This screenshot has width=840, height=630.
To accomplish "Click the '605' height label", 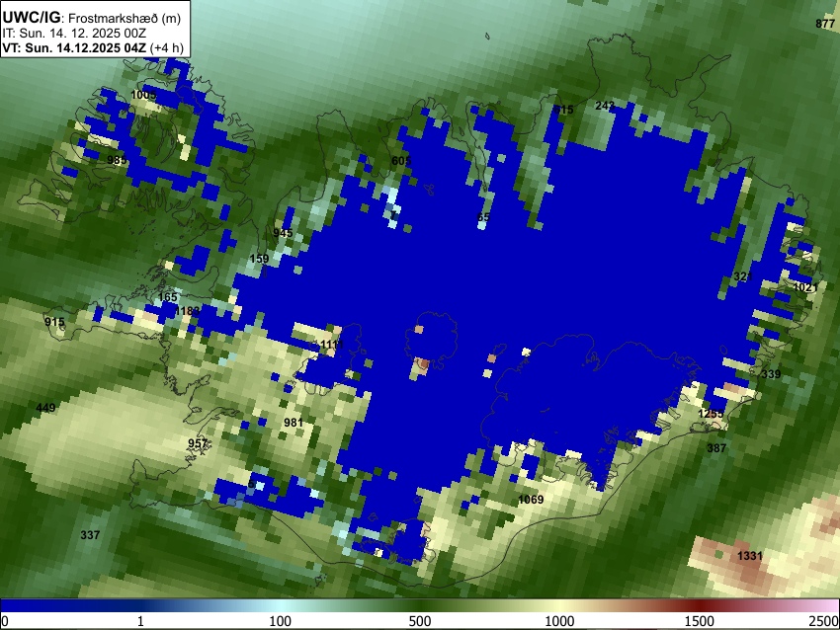I will tap(401, 161).
